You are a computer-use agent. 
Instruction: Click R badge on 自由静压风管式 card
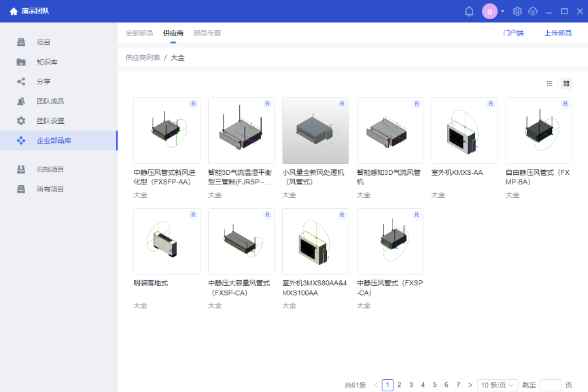point(566,104)
